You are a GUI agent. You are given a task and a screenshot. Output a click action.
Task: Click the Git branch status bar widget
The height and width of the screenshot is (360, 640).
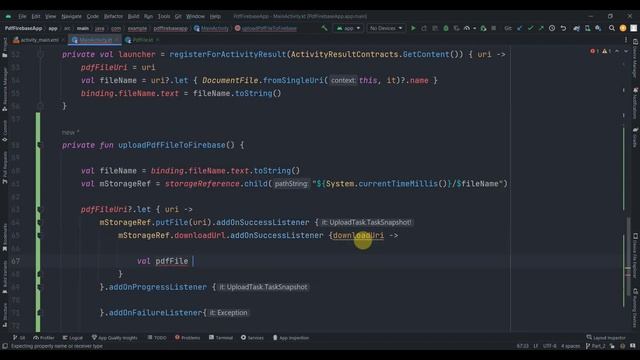(x=596, y=346)
